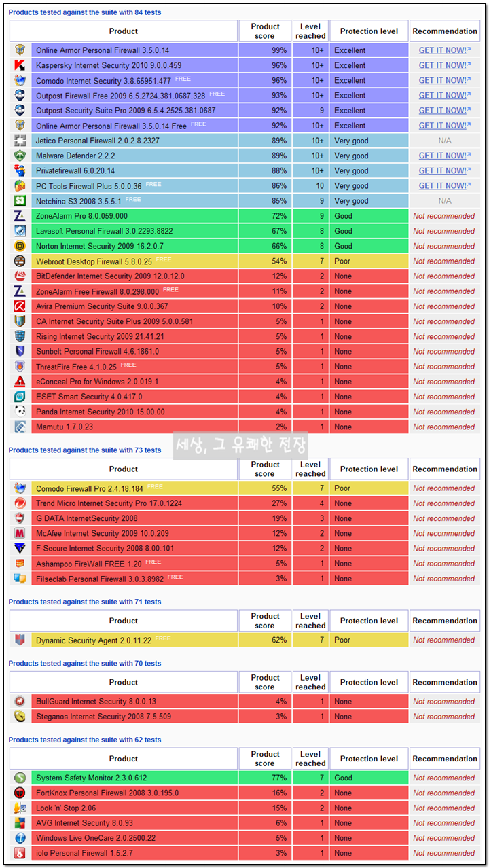Image resolution: width=489 pixels, height=868 pixels.
Task: Click the Avira Premium Security Suite icon
Action: click(20, 306)
